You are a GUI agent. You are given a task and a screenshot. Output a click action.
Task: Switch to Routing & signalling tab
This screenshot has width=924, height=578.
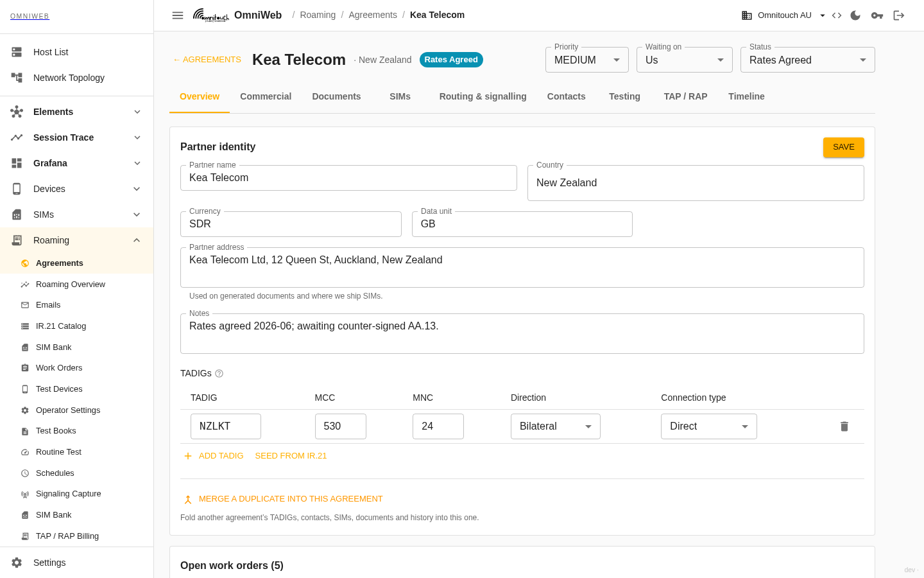(x=483, y=96)
